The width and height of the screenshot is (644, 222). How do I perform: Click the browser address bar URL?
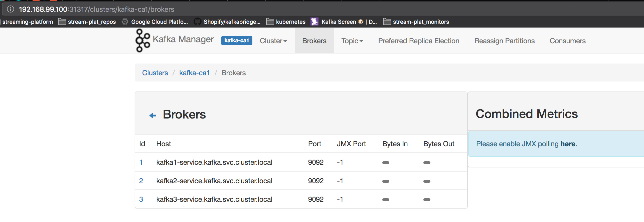pyautogui.click(x=97, y=9)
